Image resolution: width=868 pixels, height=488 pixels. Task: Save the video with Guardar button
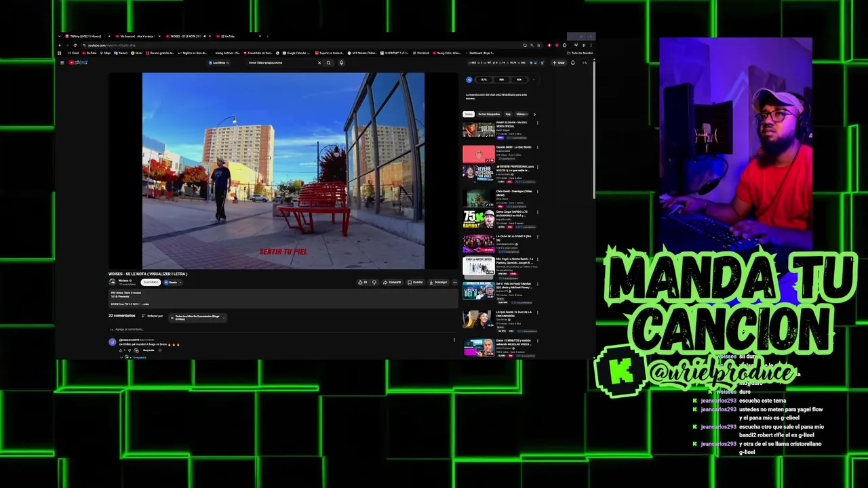[x=415, y=282]
